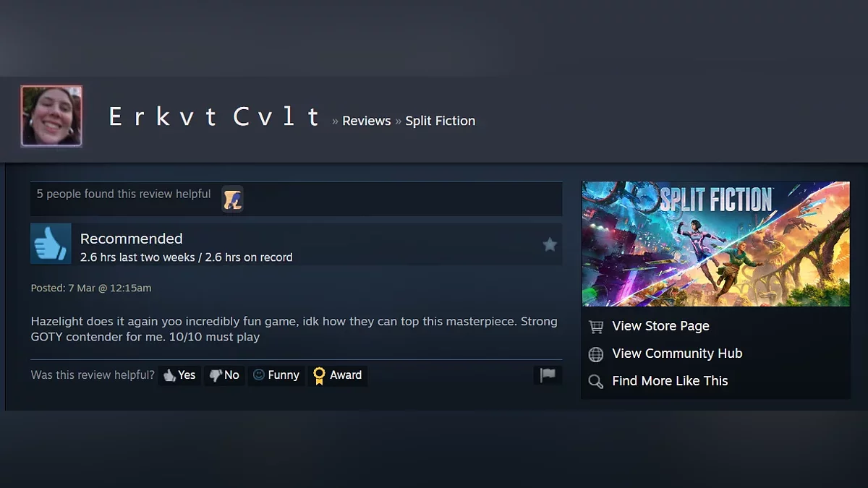The image size is (868, 488).
Task: Select Find More Like This link
Action: 670,381
